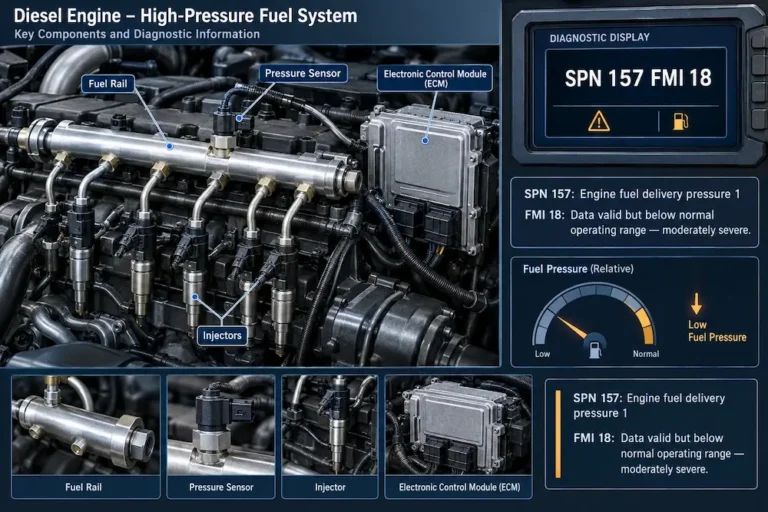Click the 'Low' gauge label
This screenshot has width=768, height=512.
[542, 354]
